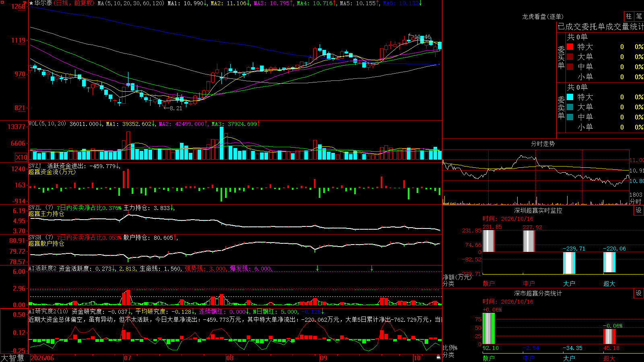Click the 超大 bar showing -220.06

(x=609, y=262)
